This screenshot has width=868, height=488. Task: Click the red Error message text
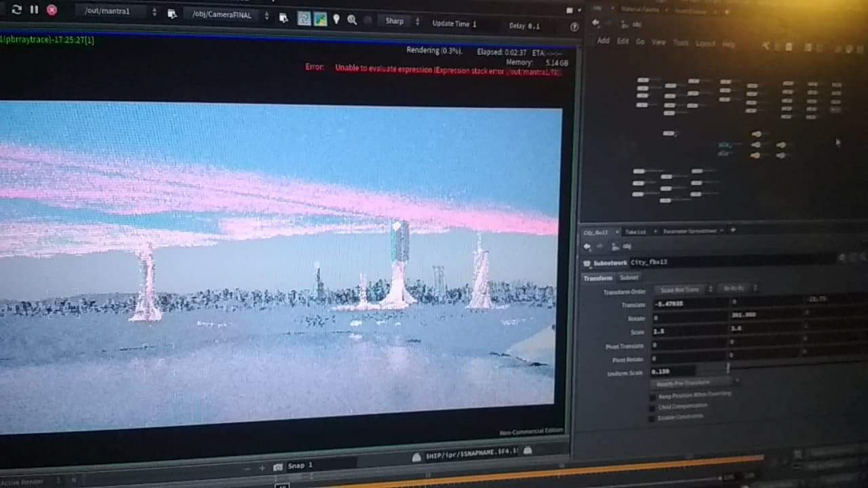click(434, 69)
